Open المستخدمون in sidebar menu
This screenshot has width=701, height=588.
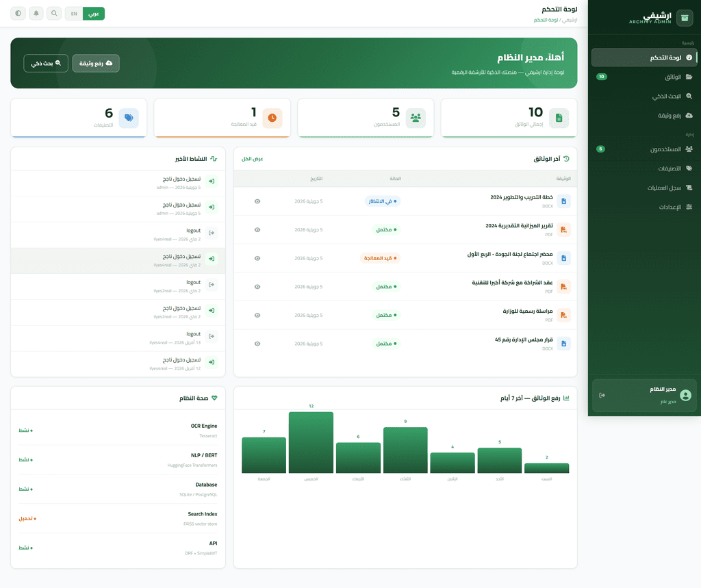pyautogui.click(x=643, y=149)
